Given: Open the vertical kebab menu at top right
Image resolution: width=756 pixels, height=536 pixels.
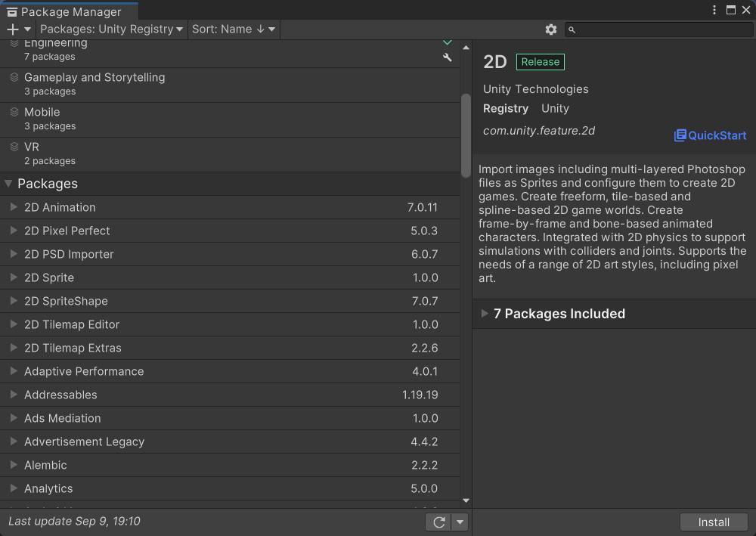Looking at the screenshot, I should point(714,8).
